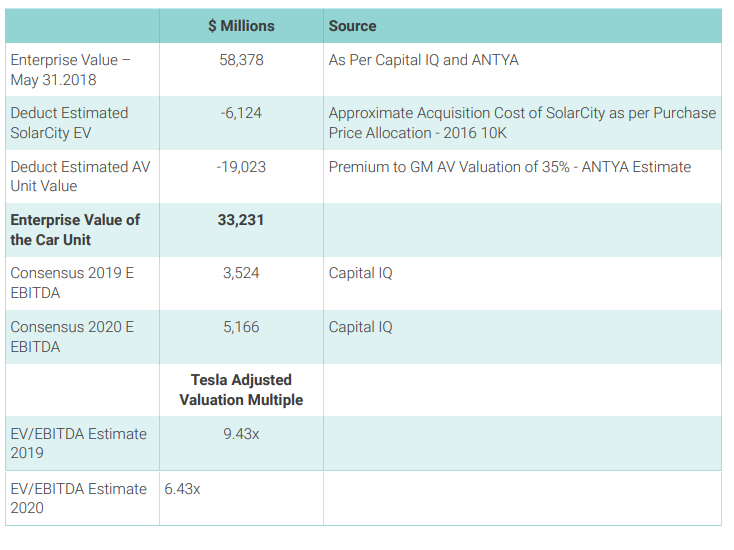Click the 'Source' column header
734x550 pixels.
pyautogui.click(x=352, y=26)
